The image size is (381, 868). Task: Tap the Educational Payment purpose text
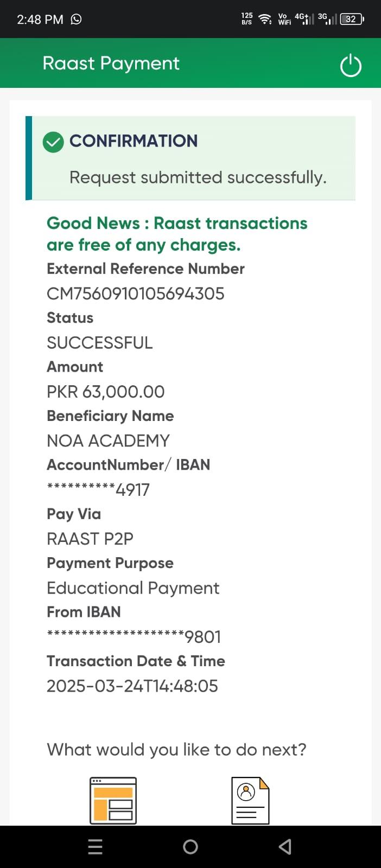(x=133, y=588)
